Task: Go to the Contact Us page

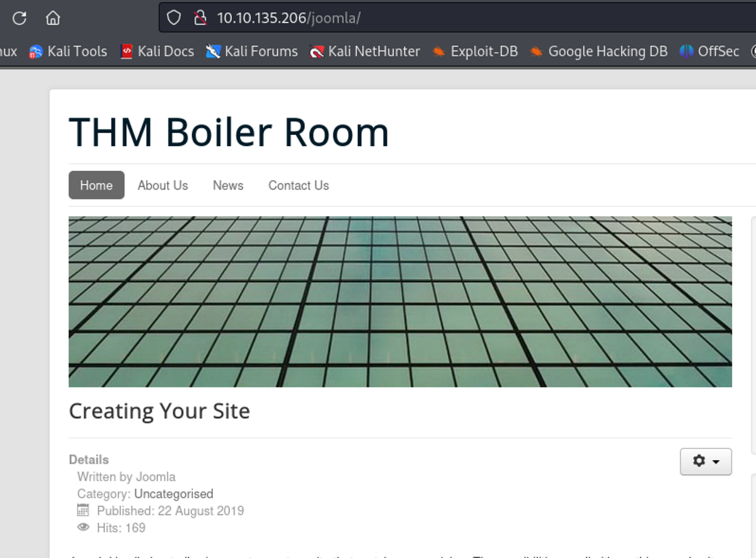Action: tap(298, 185)
